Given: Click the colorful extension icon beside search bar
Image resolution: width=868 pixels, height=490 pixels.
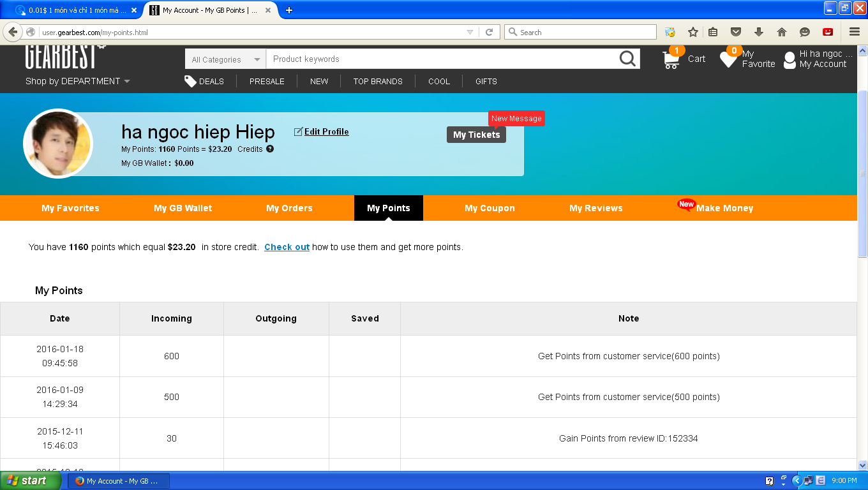Looking at the screenshot, I should coord(670,32).
